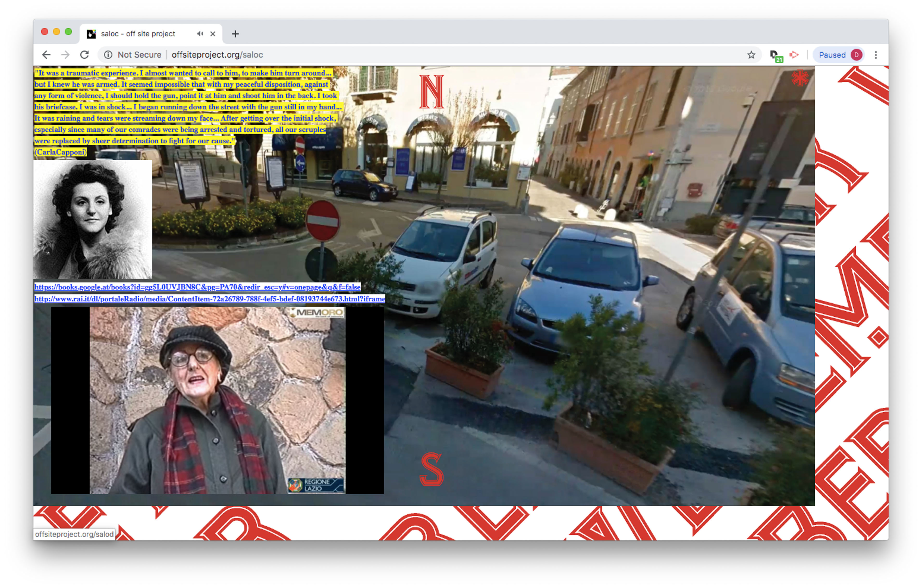This screenshot has width=922, height=588.
Task: Open the Not Secure site info icon
Action: click(x=108, y=55)
